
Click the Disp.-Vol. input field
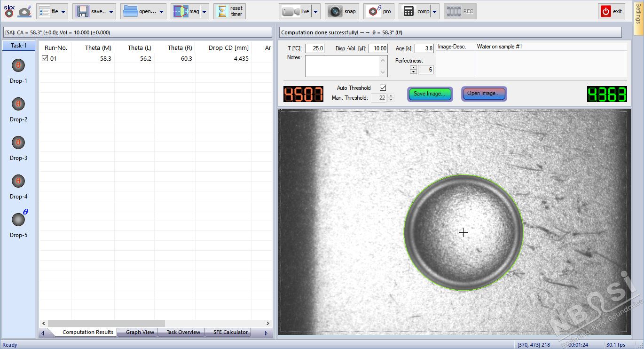(377, 48)
